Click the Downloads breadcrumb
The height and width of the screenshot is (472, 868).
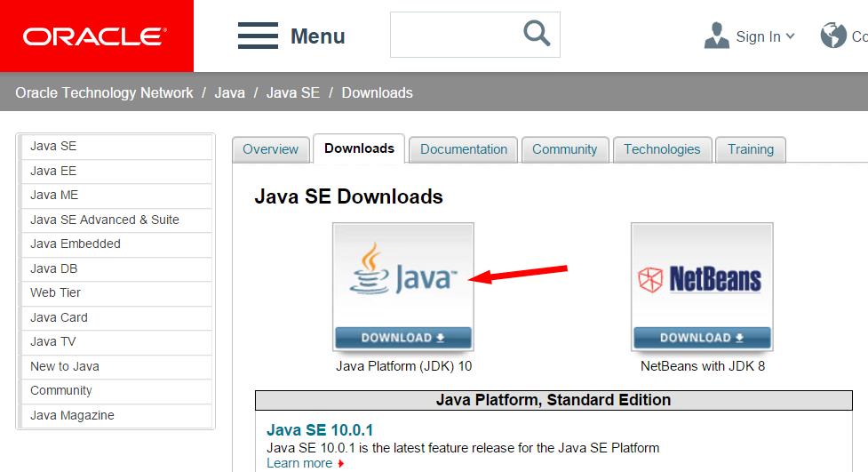coord(377,92)
